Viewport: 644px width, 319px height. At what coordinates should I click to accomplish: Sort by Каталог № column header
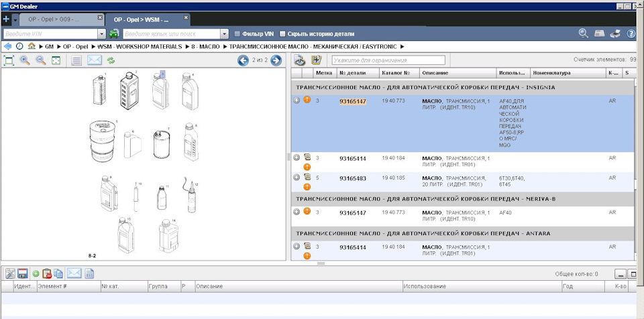tap(400, 73)
